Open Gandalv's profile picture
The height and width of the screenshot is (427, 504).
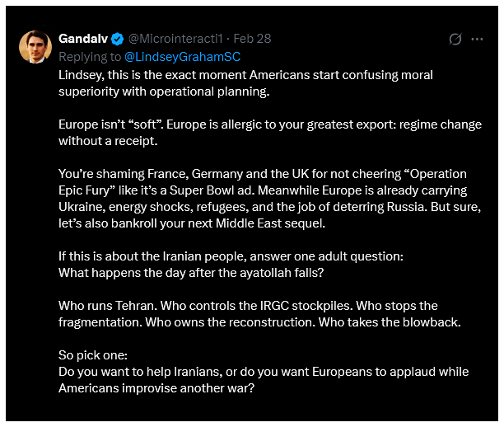[x=35, y=48]
